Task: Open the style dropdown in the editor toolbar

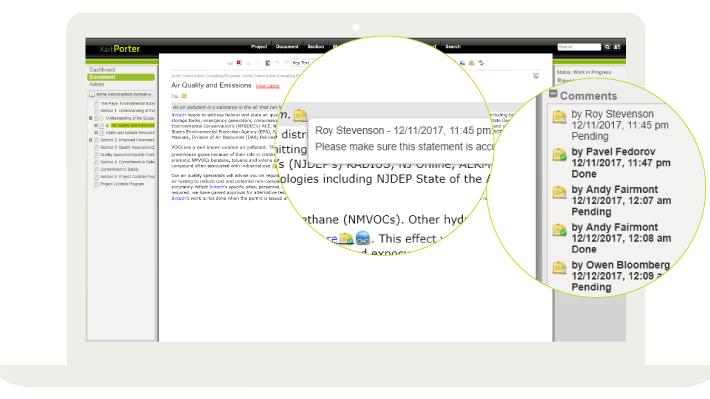Action: pyautogui.click(x=300, y=63)
